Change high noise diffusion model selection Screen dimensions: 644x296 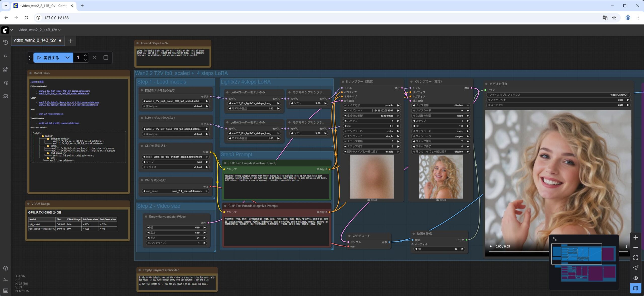(x=176, y=101)
